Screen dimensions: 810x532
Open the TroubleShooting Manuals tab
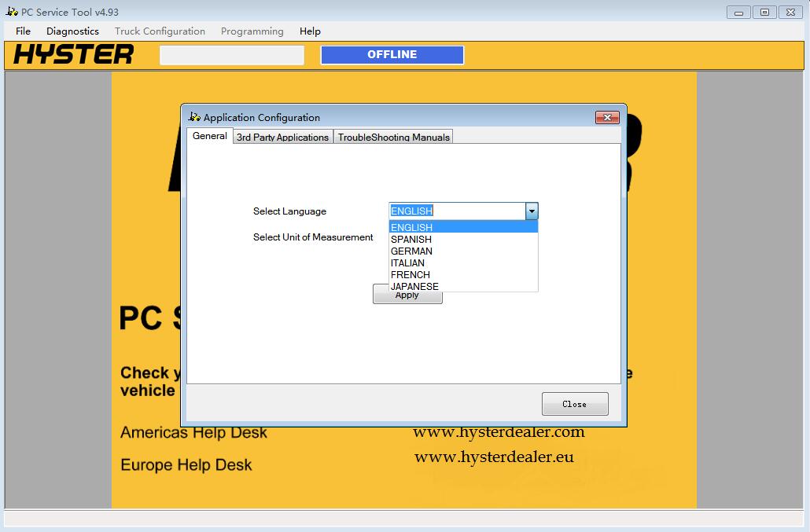(x=393, y=136)
